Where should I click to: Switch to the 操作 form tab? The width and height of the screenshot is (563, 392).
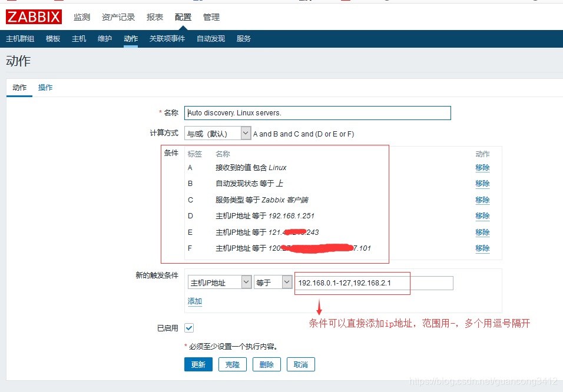pyautogui.click(x=45, y=88)
